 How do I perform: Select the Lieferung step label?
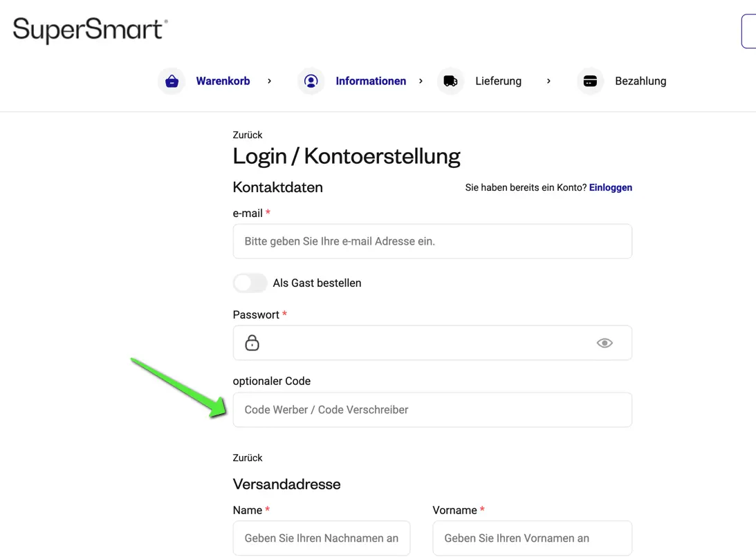[x=498, y=81]
